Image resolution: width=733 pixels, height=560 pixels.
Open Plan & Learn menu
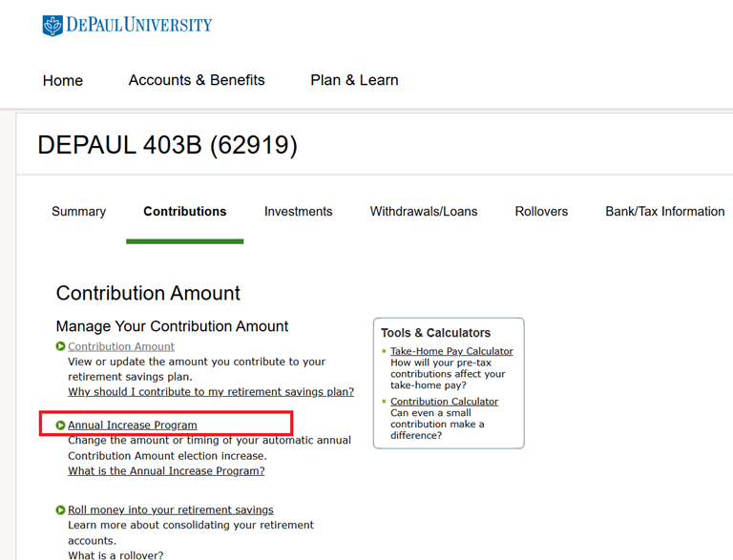click(354, 80)
